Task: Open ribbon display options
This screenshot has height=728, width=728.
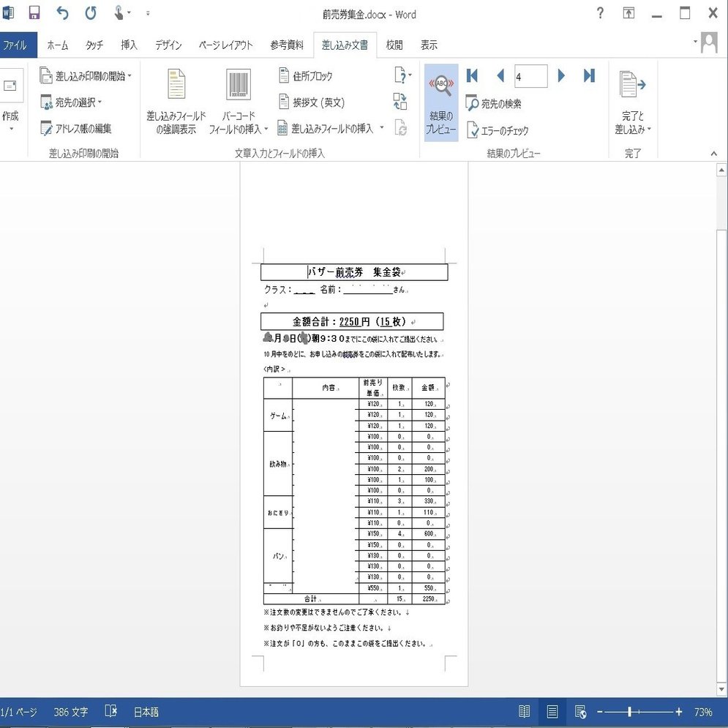Action: 628,13
